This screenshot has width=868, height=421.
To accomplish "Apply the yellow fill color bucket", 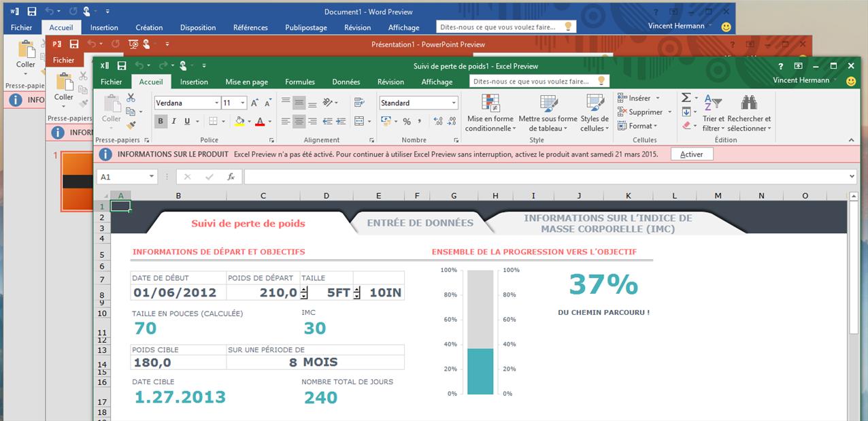I will (x=239, y=122).
